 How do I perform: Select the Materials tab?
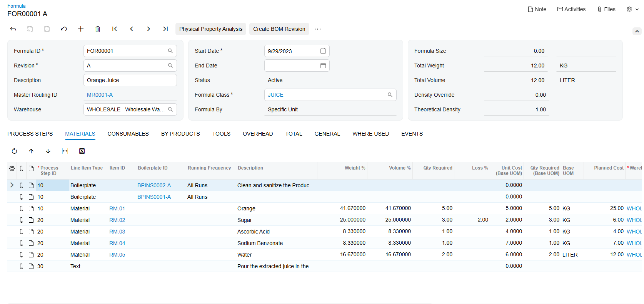click(80, 134)
